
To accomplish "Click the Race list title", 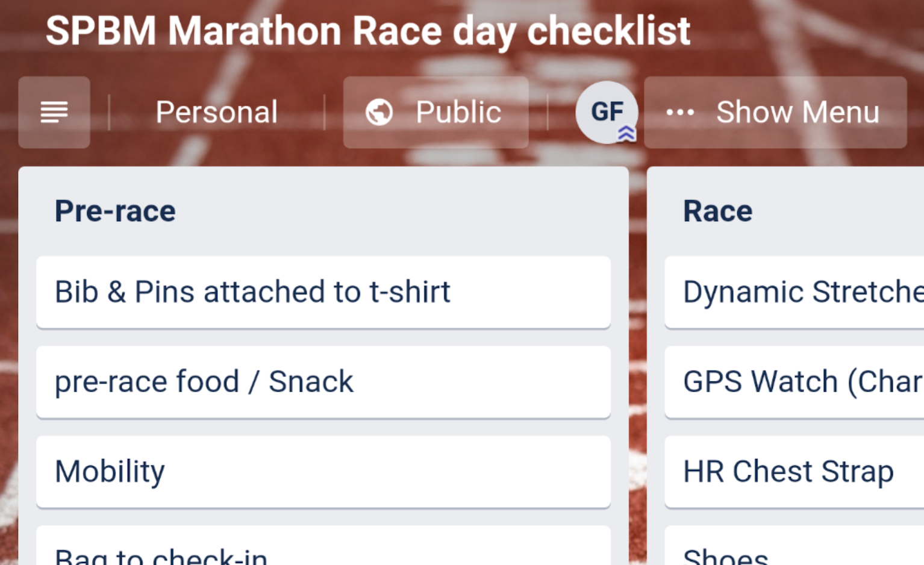I will (717, 210).
